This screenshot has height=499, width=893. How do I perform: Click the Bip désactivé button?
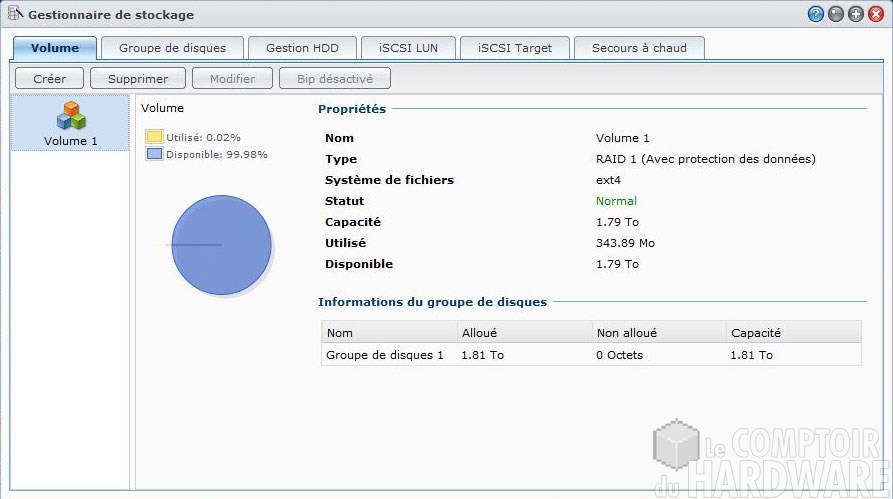point(336,78)
